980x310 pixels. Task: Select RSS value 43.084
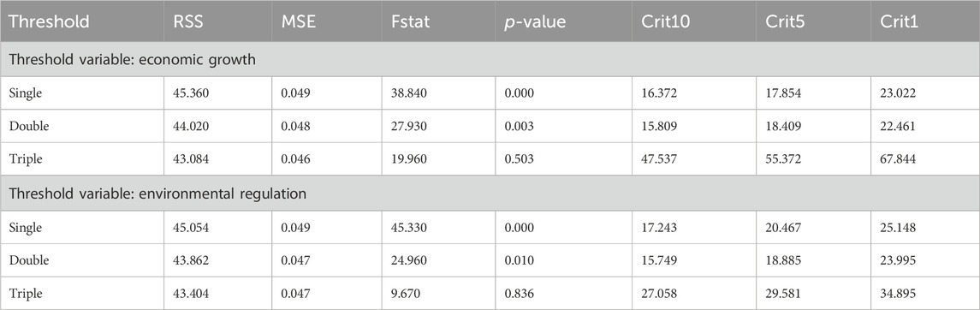coord(191,158)
